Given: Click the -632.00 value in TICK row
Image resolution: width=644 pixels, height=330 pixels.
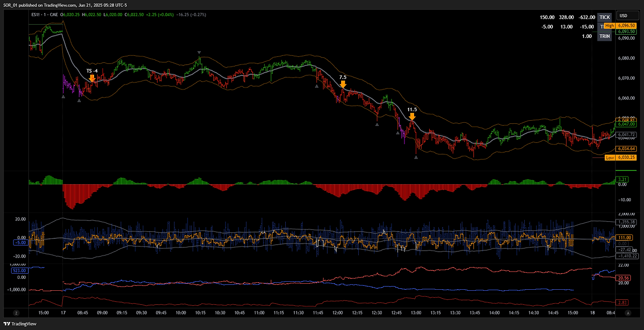Looking at the screenshot, I should click(x=587, y=17).
